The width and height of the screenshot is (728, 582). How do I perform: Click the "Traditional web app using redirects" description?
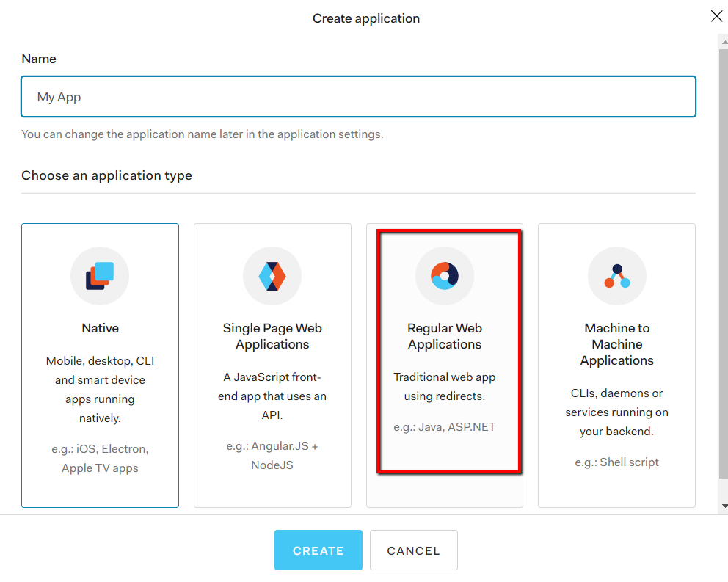[445, 387]
